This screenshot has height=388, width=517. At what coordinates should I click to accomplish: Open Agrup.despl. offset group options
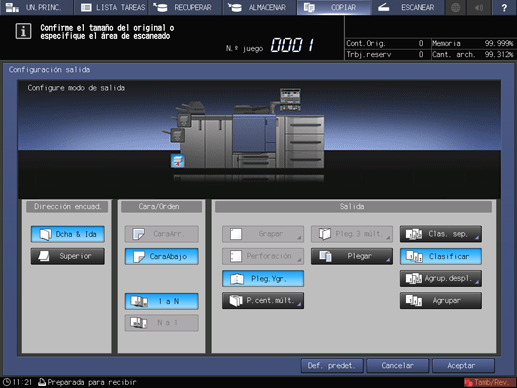441,278
